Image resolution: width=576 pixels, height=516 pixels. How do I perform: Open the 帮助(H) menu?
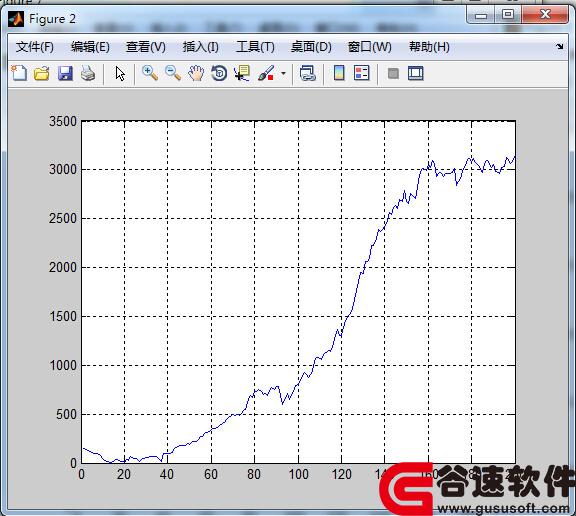[429, 47]
